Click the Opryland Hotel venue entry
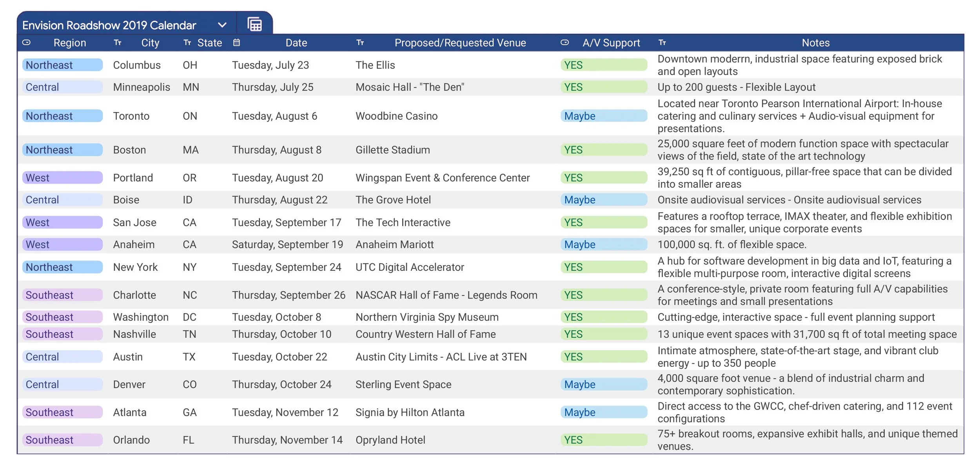980x464 pixels. click(390, 440)
